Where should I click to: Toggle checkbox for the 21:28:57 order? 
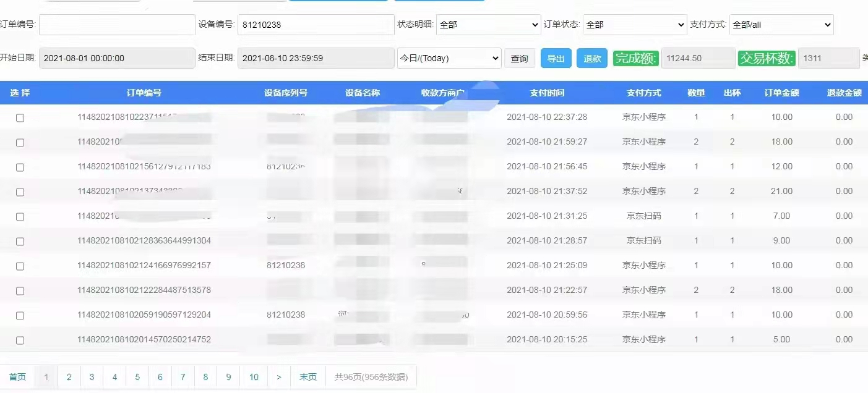(20, 242)
